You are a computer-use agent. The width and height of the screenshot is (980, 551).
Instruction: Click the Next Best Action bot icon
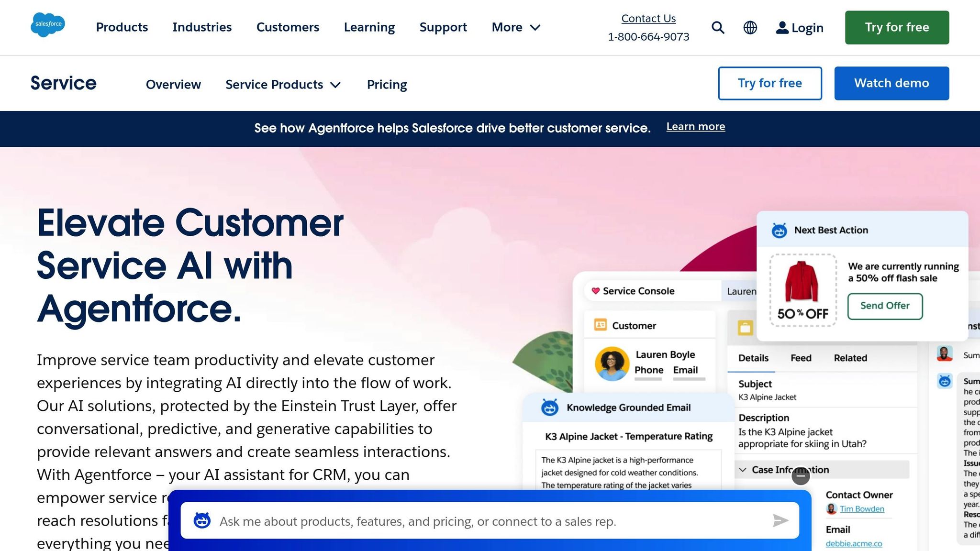[x=780, y=231]
